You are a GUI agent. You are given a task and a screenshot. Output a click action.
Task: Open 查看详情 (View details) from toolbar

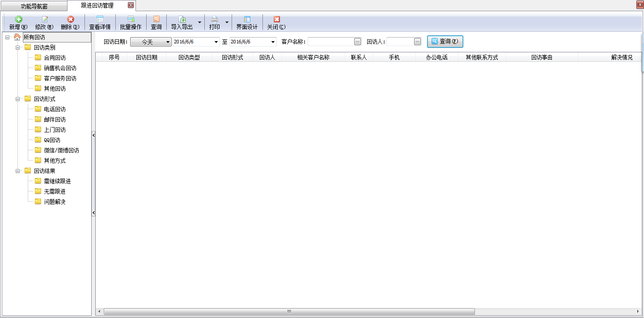(x=100, y=20)
